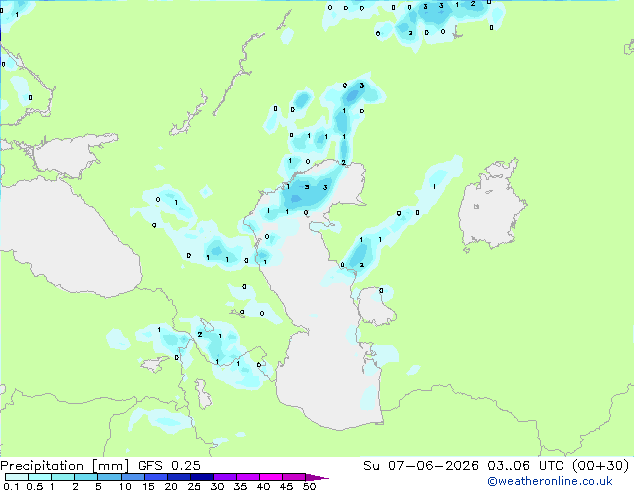Click the "50" legend scale label
The width and height of the screenshot is (634, 490).
(310, 486)
